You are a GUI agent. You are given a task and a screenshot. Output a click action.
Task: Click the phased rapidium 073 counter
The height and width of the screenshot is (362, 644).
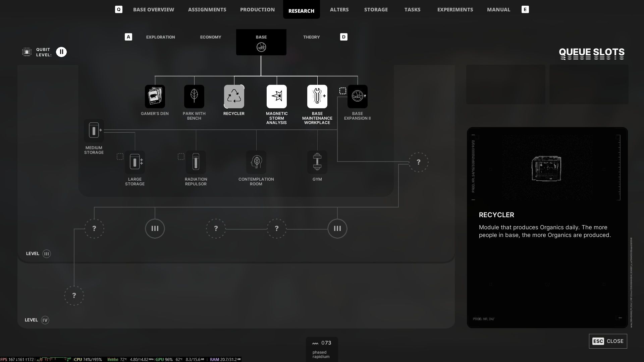click(322, 349)
